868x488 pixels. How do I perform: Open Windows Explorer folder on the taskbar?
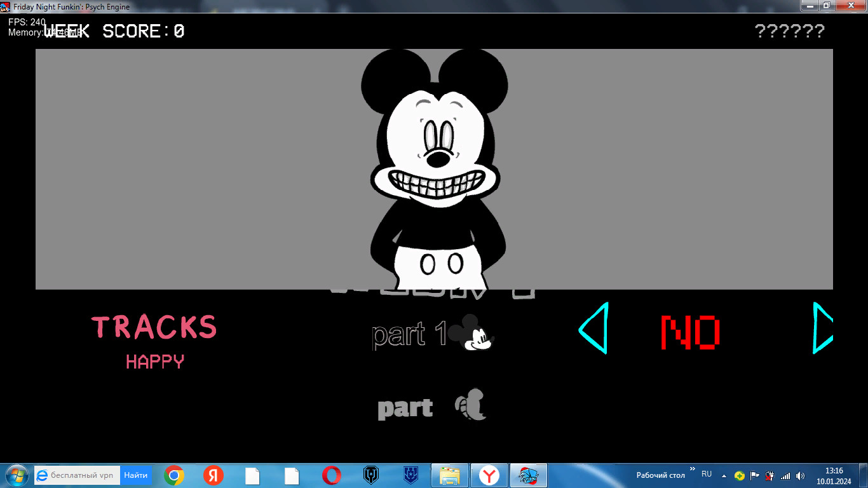(450, 475)
